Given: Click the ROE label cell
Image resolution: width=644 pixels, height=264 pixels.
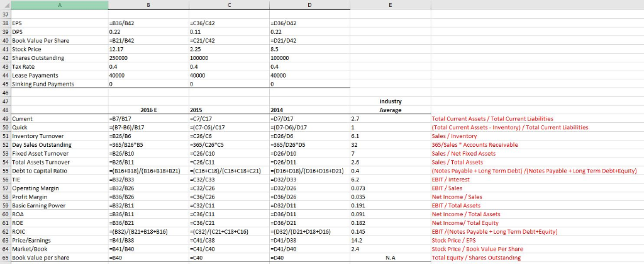Looking at the screenshot, I should (60, 222).
